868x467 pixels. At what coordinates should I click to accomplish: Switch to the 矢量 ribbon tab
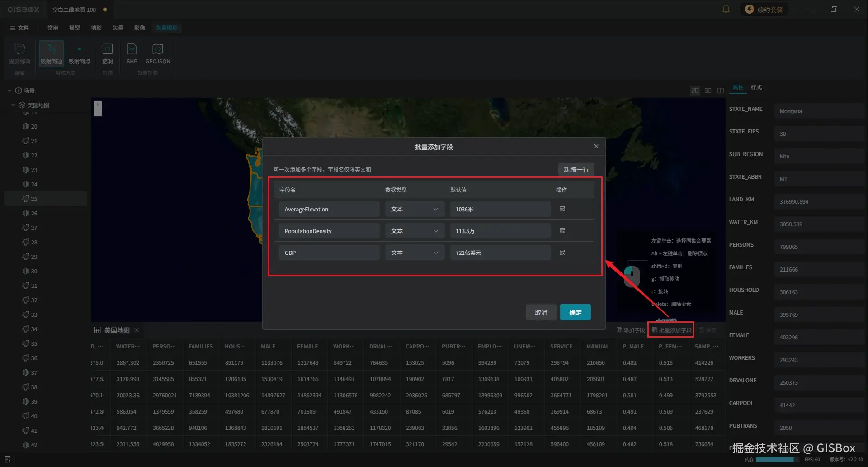coord(118,28)
